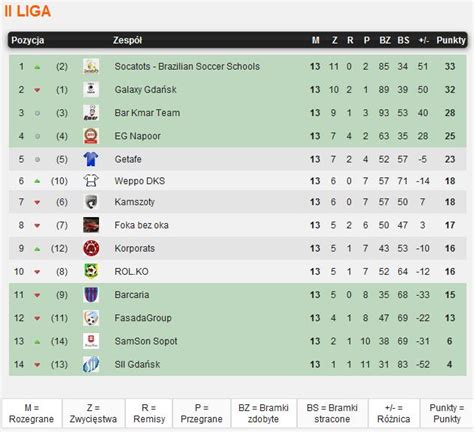Click the Korporats red circular crest
The image size is (474, 432).
pyautogui.click(x=91, y=248)
